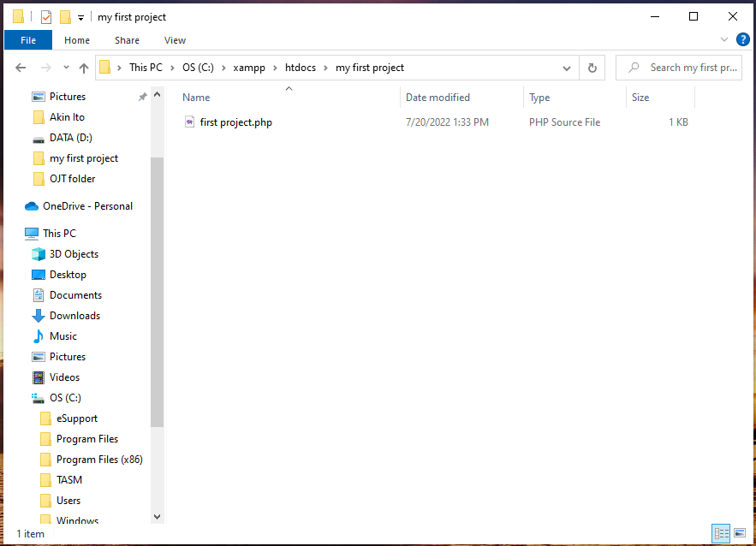Go back with the Back arrow

[x=21, y=68]
